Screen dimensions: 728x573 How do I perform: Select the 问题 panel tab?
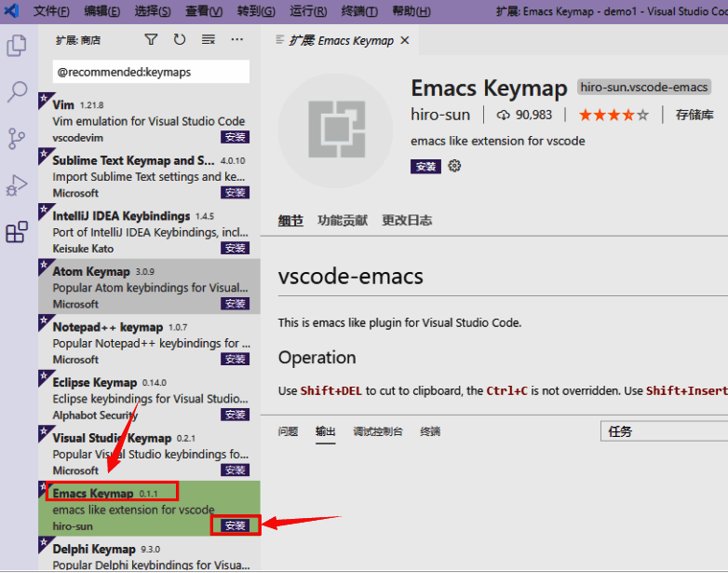click(x=288, y=431)
